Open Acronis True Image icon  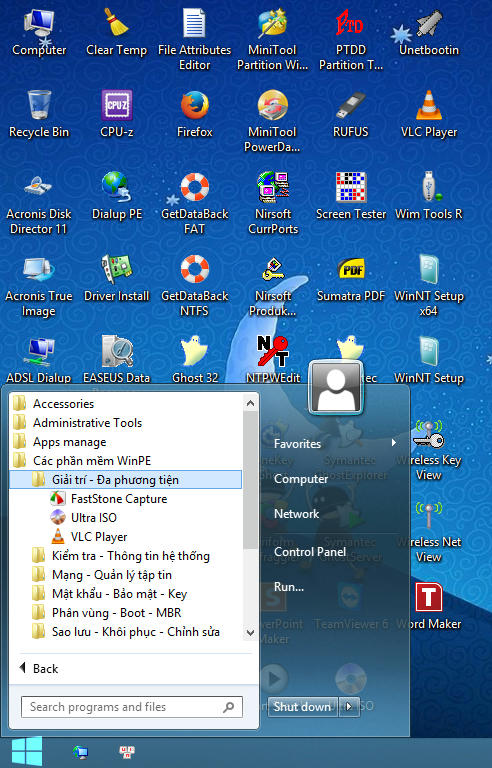[x=39, y=286]
